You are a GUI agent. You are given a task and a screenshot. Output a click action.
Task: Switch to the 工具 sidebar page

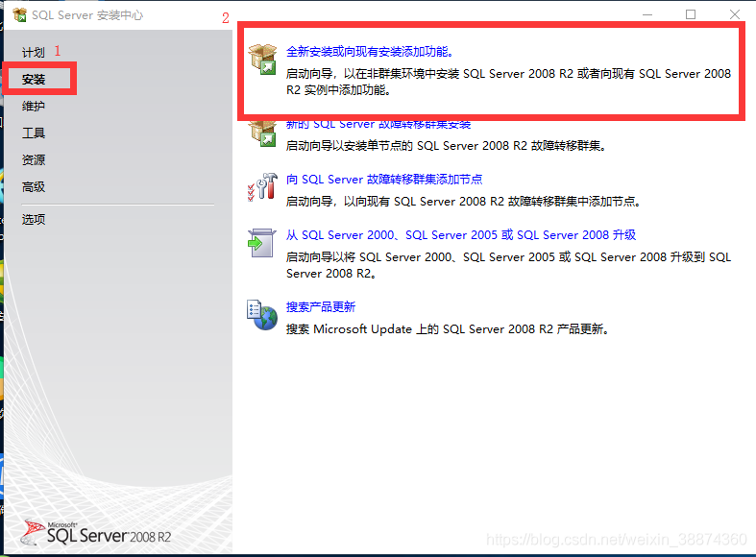pos(34,133)
